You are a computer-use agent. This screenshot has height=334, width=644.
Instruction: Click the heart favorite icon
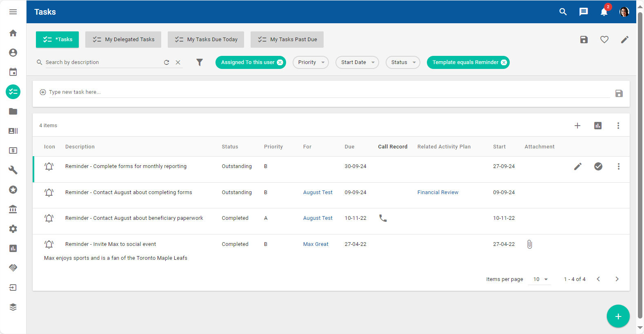tap(604, 40)
